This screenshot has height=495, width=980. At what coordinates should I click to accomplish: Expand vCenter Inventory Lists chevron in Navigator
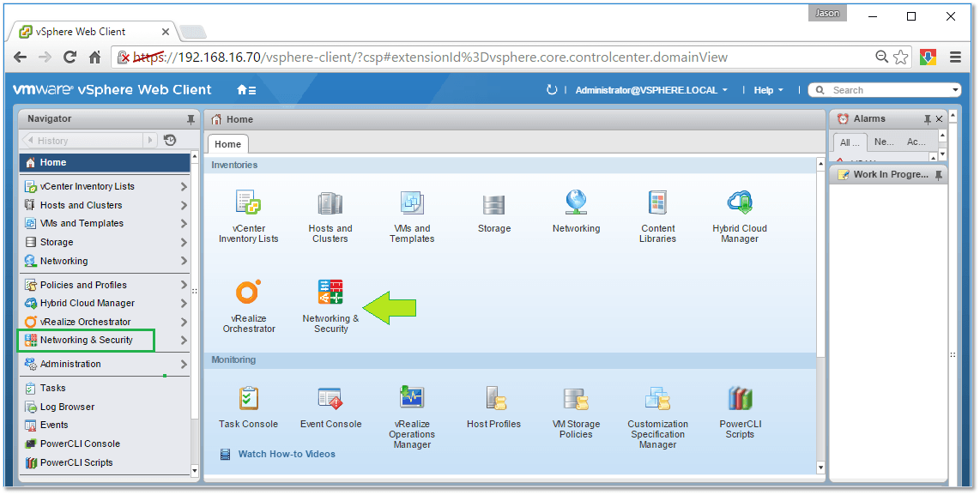coord(184,186)
